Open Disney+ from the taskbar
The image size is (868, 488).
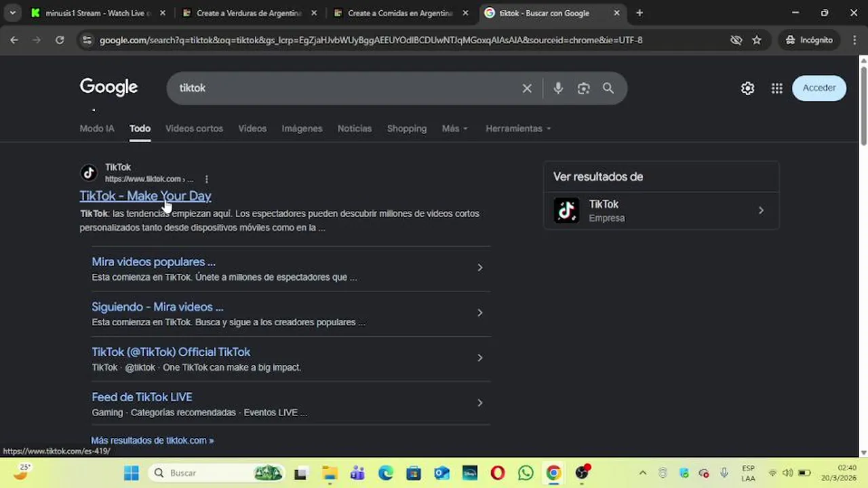[470, 472]
